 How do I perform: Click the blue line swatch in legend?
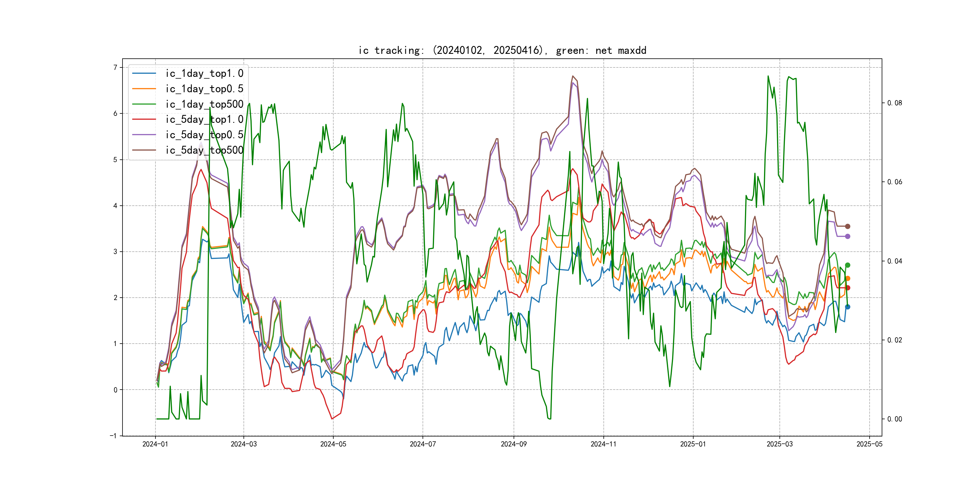coord(144,73)
